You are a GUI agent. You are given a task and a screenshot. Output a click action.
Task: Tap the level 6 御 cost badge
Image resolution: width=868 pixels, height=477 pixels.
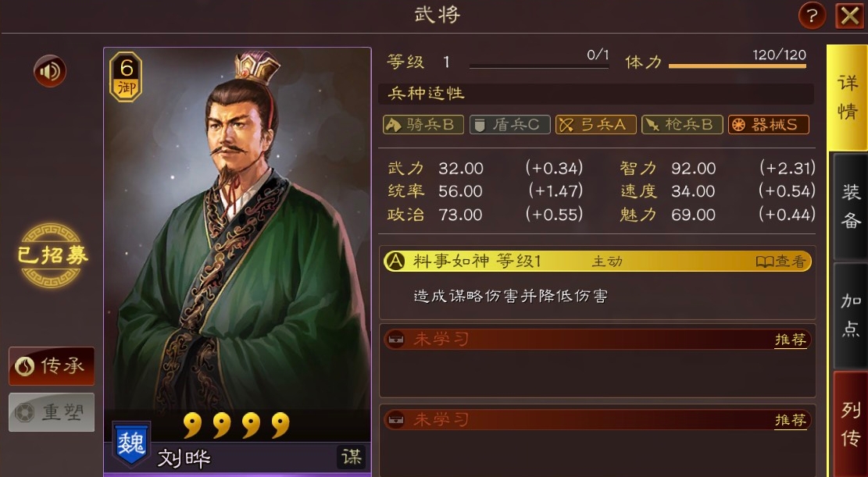127,77
